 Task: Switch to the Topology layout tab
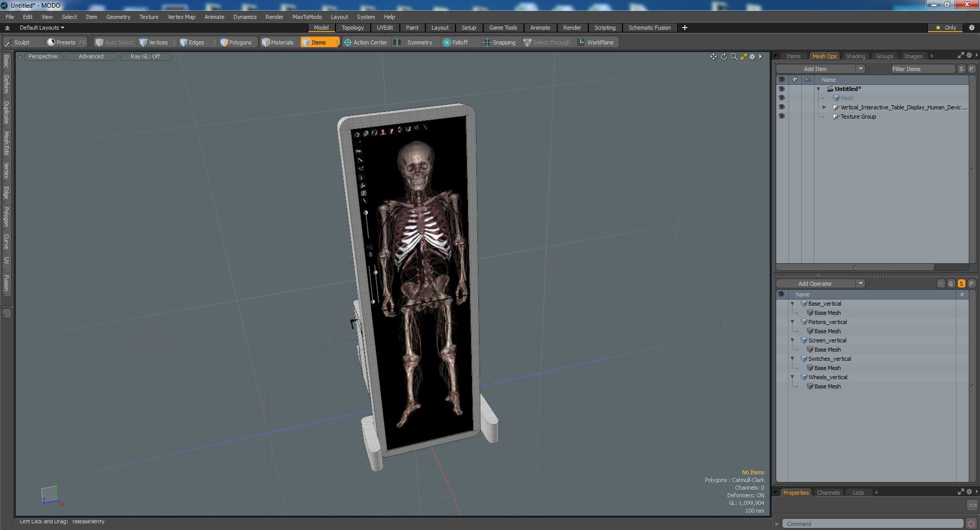[x=352, y=28]
